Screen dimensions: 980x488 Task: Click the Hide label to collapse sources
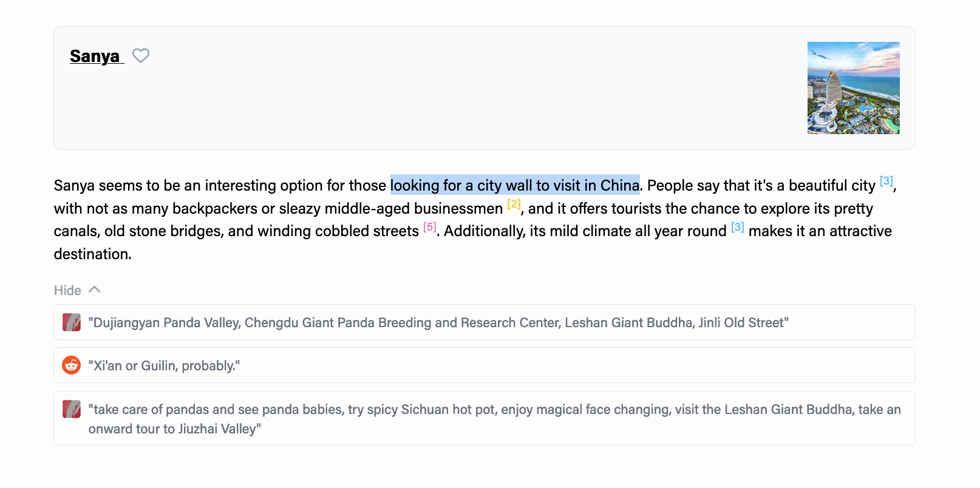[67, 291]
